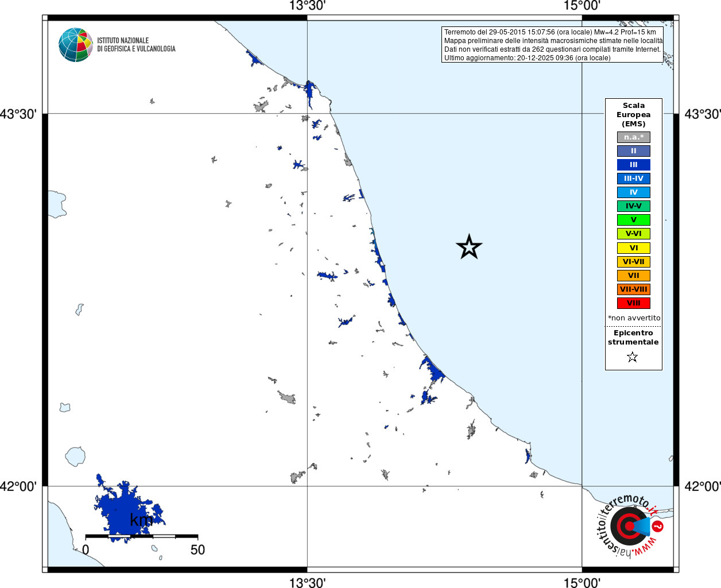The height and width of the screenshot is (588, 721).
Task: Click 'ISTITUTO NAZIONALE DI GEOFISICA E VULCANOLOGIA' text
Action: pos(136,45)
